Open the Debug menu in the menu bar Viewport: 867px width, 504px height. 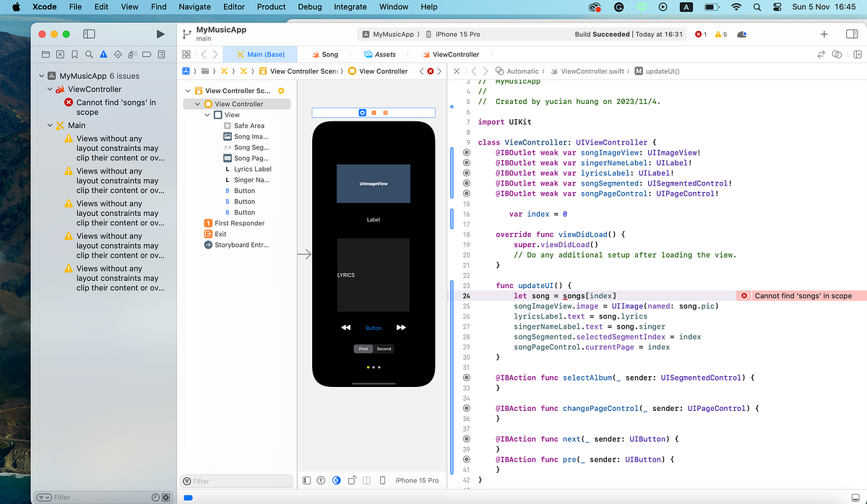(x=309, y=7)
